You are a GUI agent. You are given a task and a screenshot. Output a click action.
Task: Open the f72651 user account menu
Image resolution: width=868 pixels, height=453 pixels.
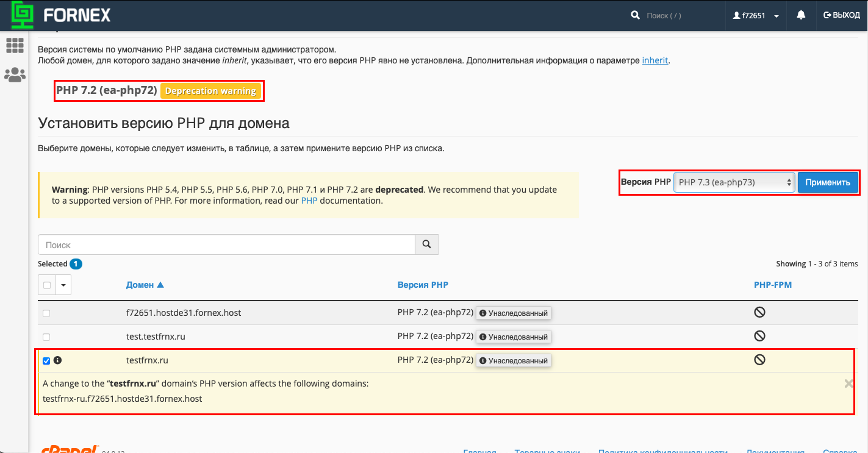click(756, 15)
